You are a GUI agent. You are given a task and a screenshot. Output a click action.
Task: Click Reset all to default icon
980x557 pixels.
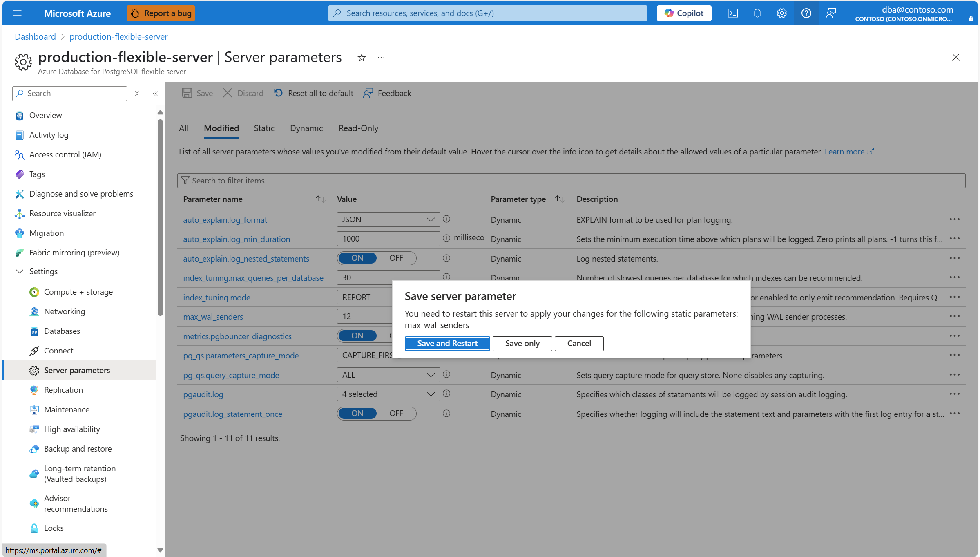pos(278,93)
